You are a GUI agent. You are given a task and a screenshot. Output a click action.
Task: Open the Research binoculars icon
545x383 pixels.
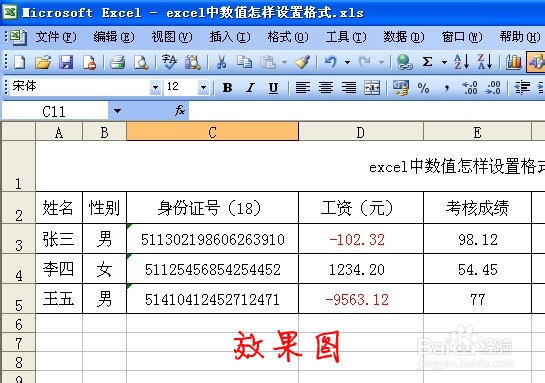(x=192, y=63)
